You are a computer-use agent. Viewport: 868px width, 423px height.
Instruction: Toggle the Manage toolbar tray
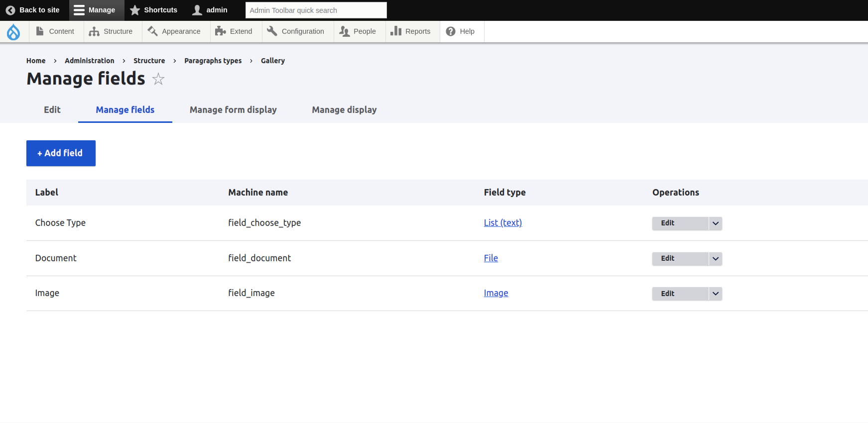pyautogui.click(x=95, y=10)
